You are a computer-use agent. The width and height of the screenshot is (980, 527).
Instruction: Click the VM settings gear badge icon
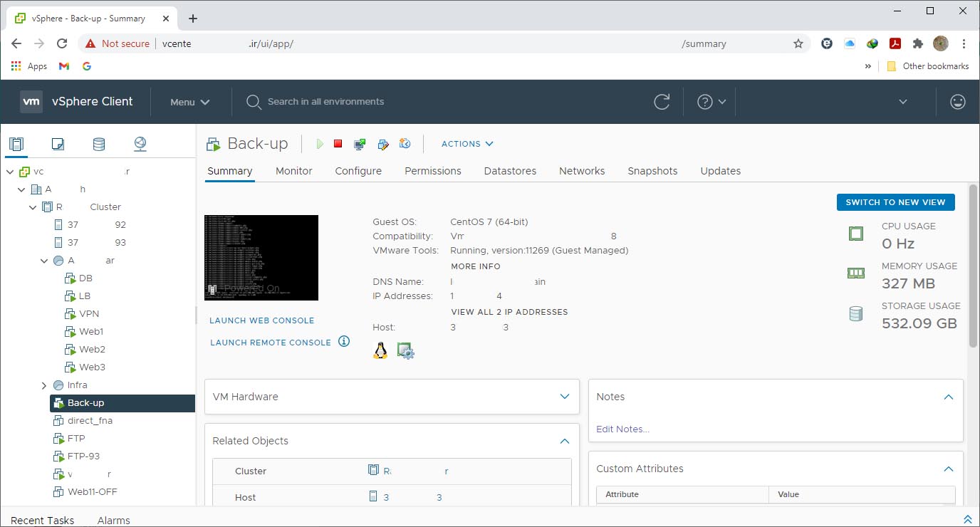[x=405, y=350]
